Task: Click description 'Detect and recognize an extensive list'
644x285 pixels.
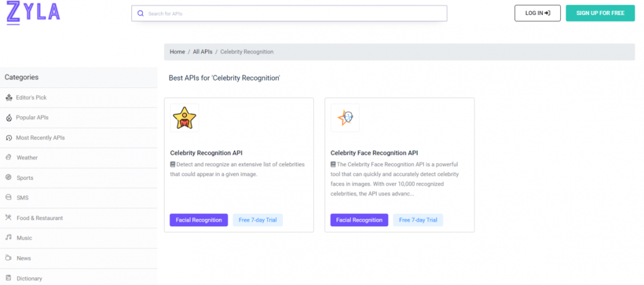Action: pos(237,169)
